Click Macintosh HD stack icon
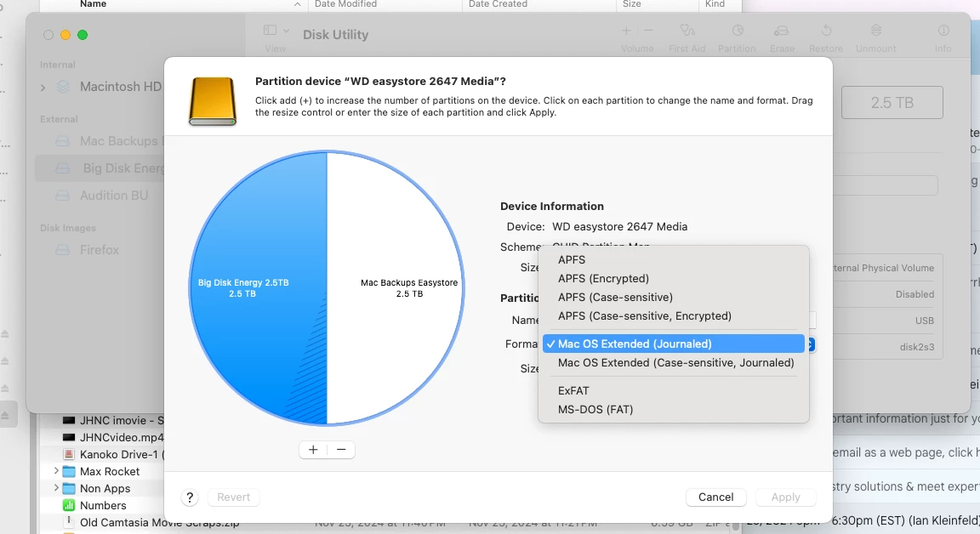 coord(63,88)
